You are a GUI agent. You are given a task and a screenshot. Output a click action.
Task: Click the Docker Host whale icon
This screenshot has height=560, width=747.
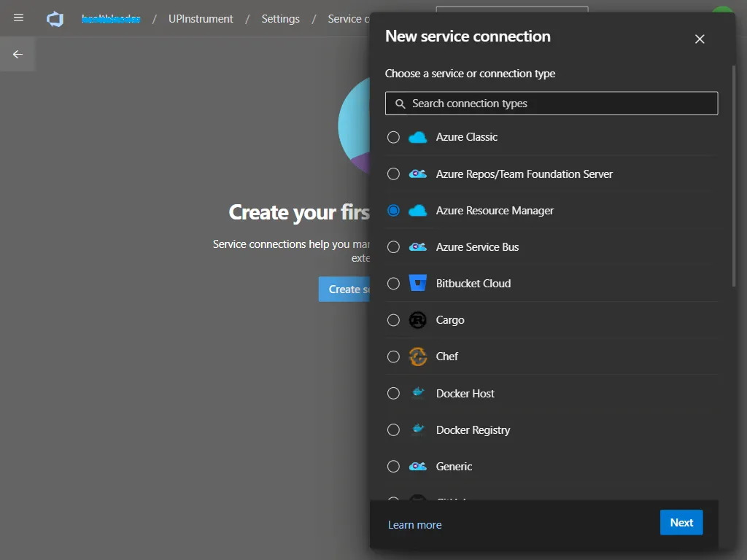point(418,393)
